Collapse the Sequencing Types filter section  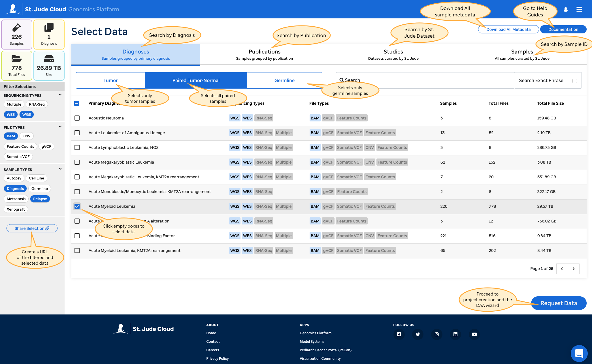pos(60,95)
